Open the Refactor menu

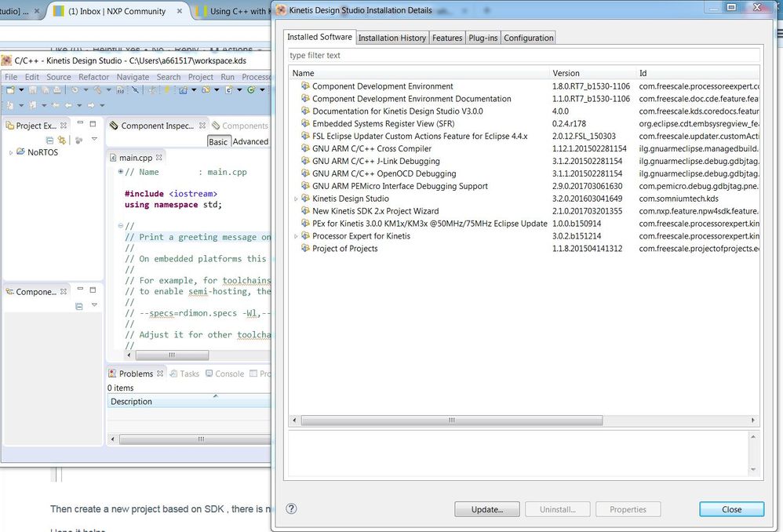(93, 77)
